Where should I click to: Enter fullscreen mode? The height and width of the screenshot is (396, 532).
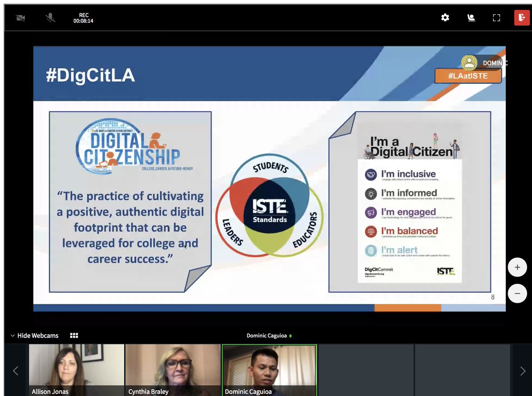click(x=497, y=18)
